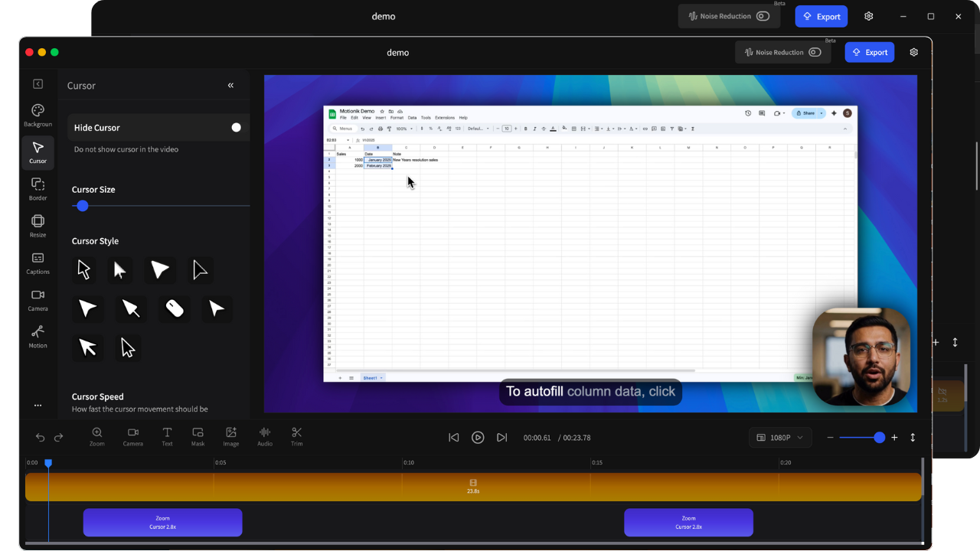Image resolution: width=980 pixels, height=551 pixels.
Task: Select the Trim tool
Action: 296,436
